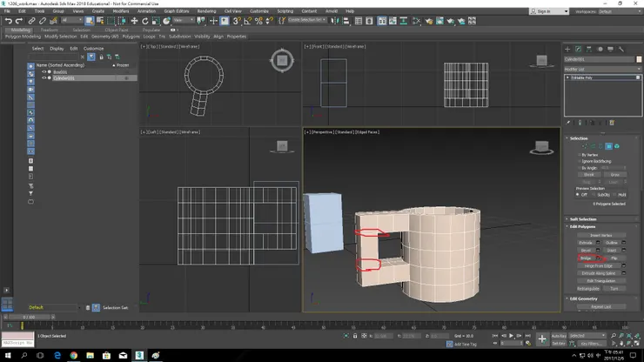Enable the Ignore Backfacing checkbox
Viewport: 644px width, 362px height.
(x=580, y=161)
